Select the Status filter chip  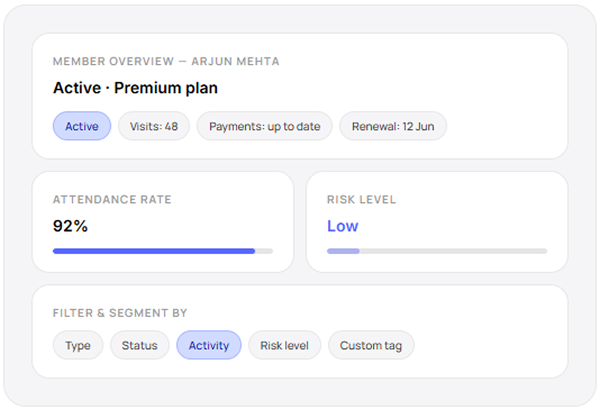[x=139, y=345]
